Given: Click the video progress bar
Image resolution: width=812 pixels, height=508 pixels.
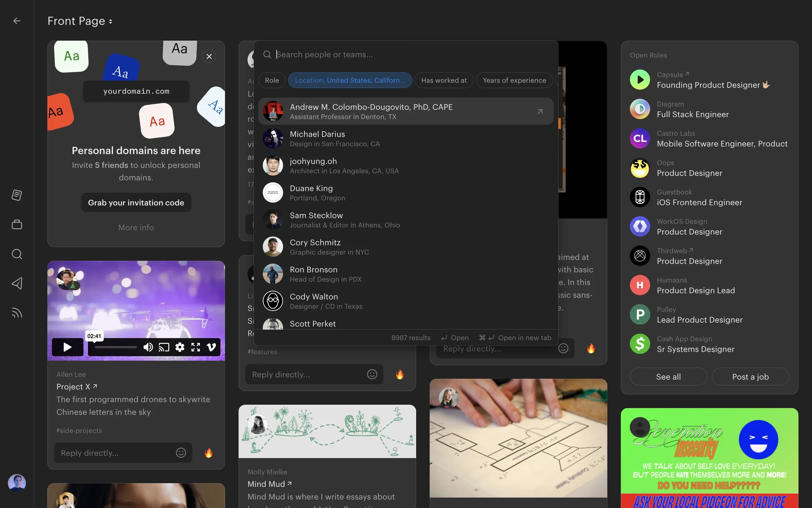Looking at the screenshot, I should pos(115,347).
